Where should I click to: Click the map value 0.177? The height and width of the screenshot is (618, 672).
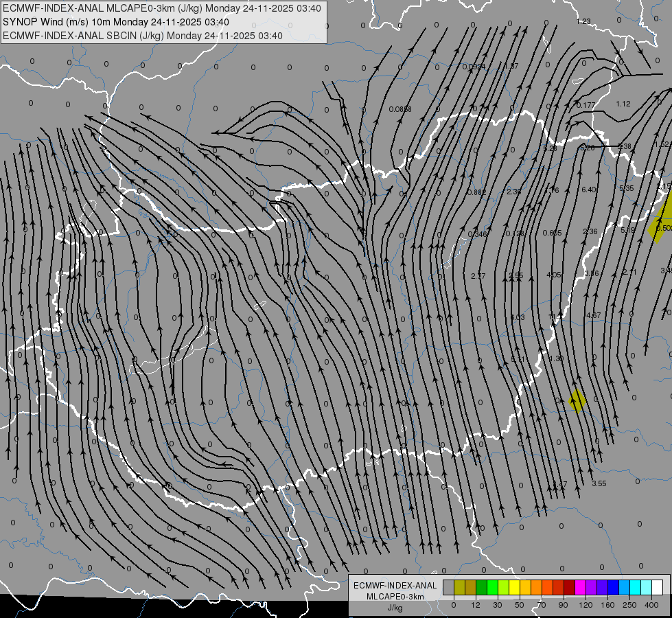[586, 105]
